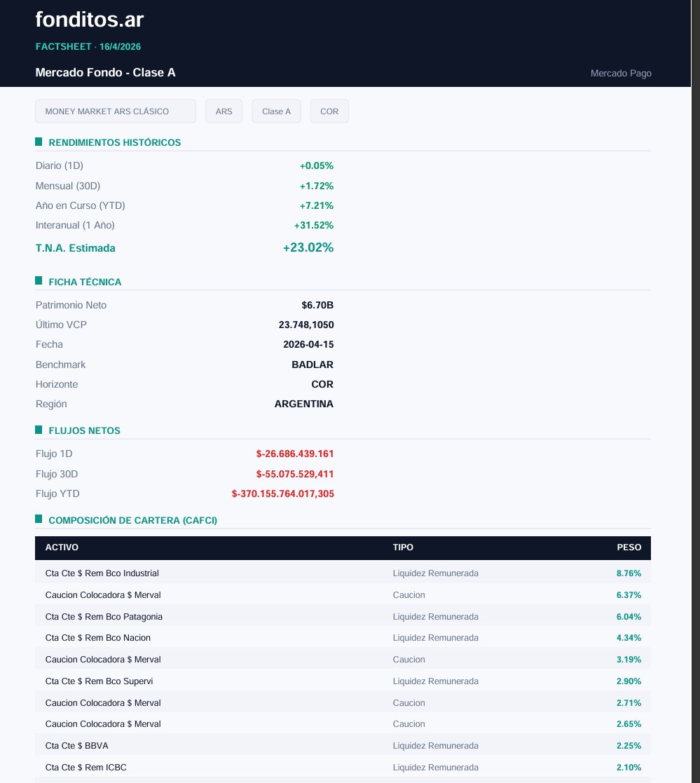Click the 2.90% weight cell
The image size is (700, 783).
(629, 681)
